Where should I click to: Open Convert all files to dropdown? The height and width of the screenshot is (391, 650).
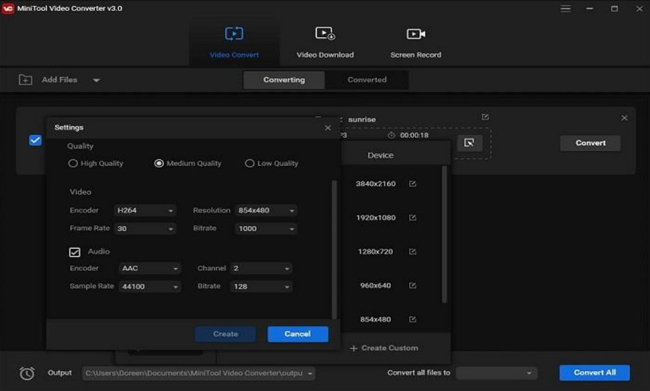[496, 373]
